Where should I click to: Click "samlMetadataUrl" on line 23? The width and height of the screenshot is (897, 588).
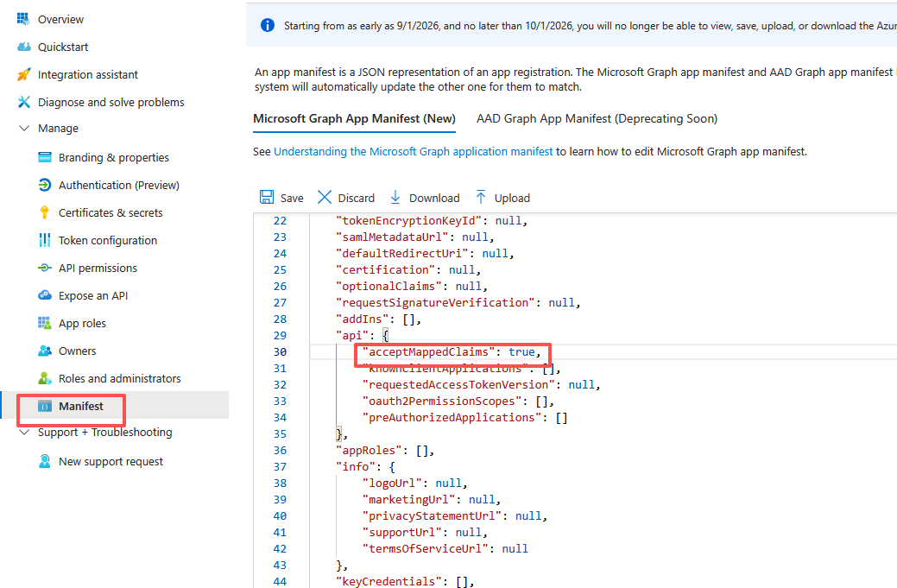pos(392,237)
